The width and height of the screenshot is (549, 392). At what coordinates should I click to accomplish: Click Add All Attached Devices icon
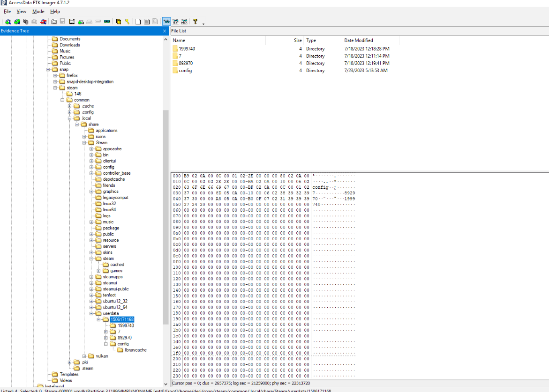[17, 22]
